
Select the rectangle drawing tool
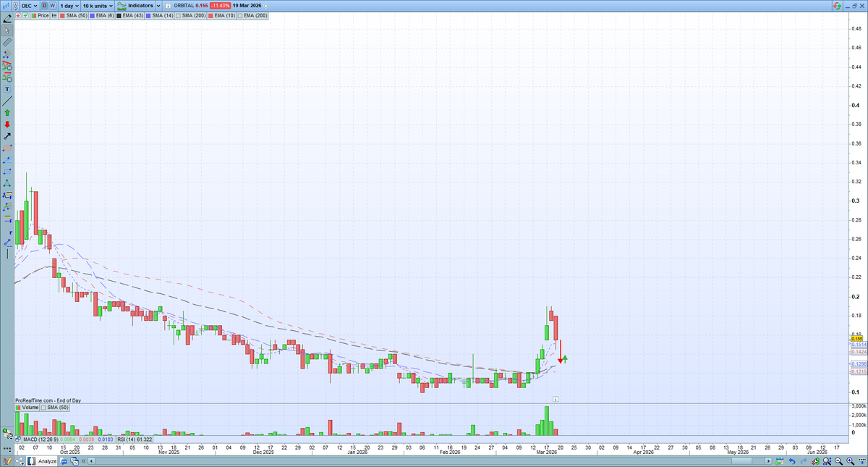[x=7, y=172]
